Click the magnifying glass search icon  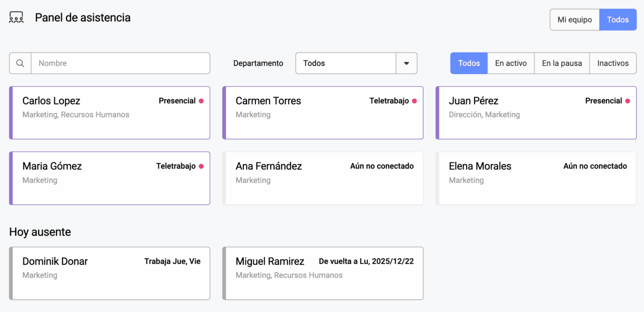(x=20, y=64)
